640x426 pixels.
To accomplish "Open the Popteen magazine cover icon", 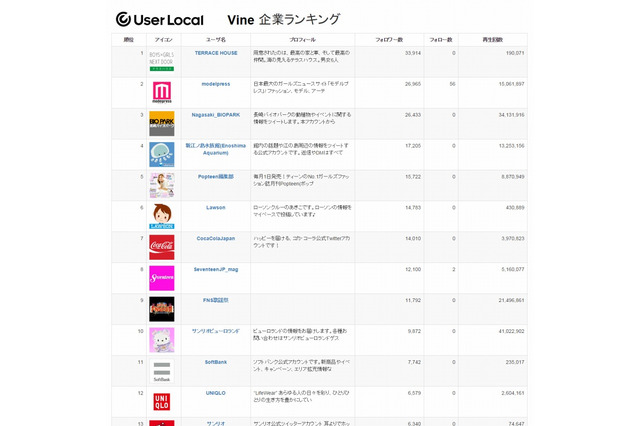I will coord(162,185).
